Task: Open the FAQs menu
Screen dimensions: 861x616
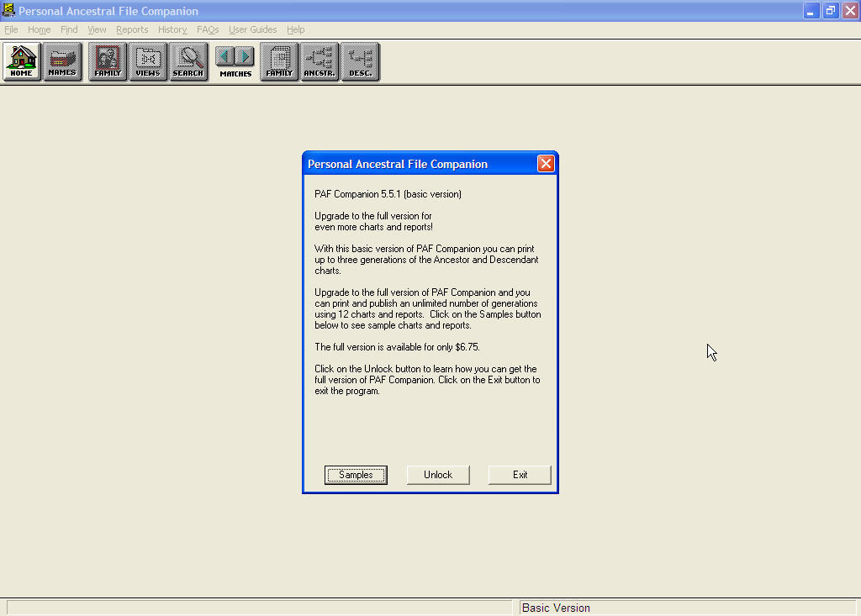Action: click(x=208, y=29)
